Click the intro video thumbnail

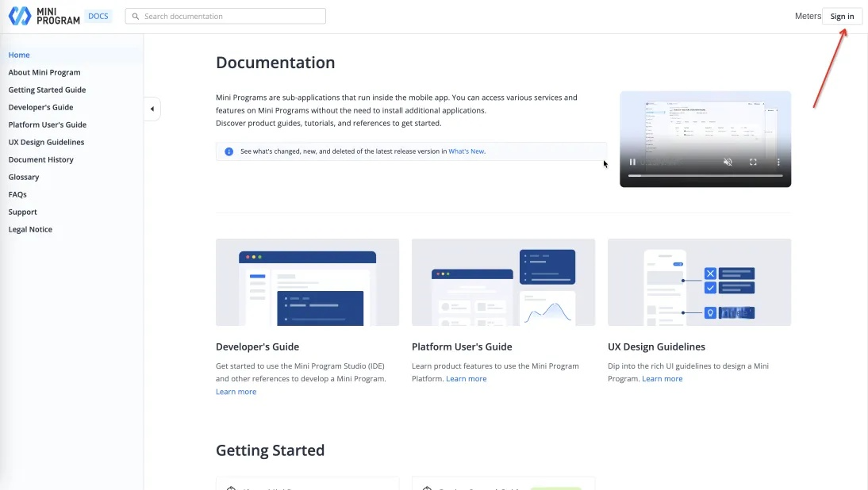tap(705, 139)
